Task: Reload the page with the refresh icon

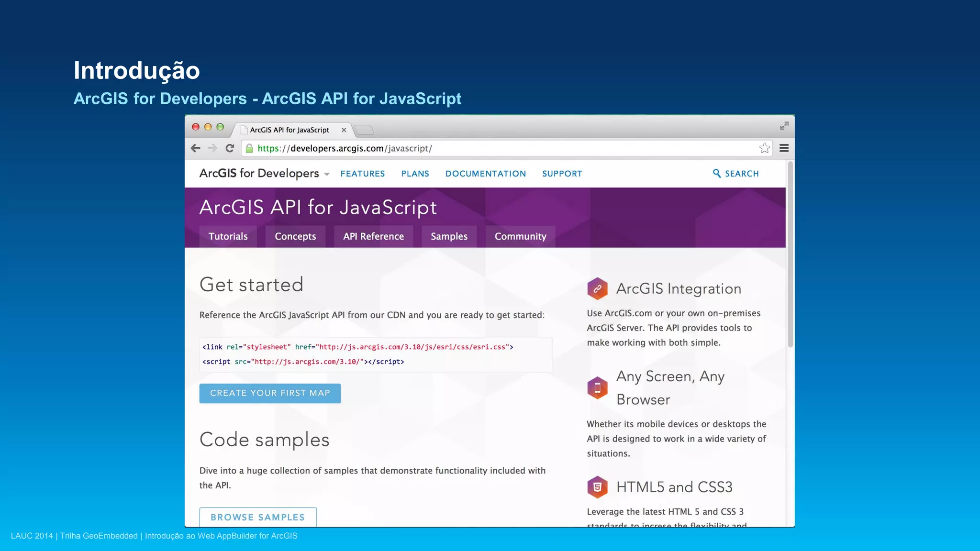Action: tap(230, 148)
